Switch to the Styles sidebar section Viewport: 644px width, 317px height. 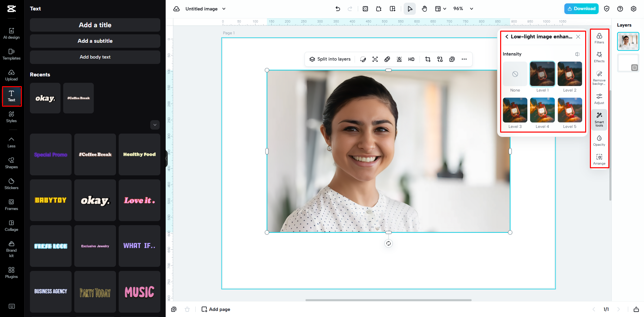tap(11, 117)
